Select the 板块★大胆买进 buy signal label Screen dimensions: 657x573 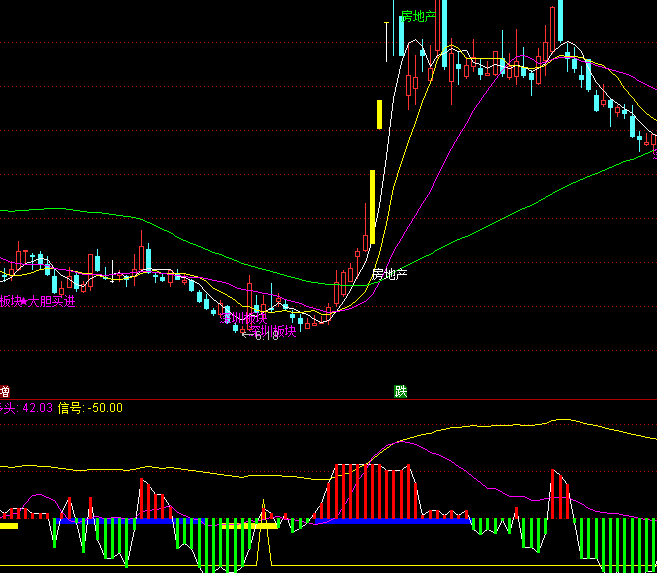coord(38,301)
